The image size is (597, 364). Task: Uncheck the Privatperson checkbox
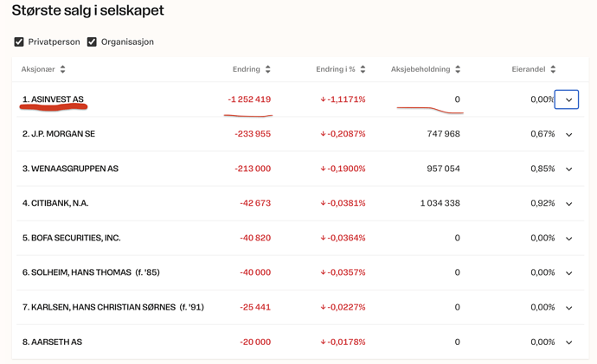[19, 42]
